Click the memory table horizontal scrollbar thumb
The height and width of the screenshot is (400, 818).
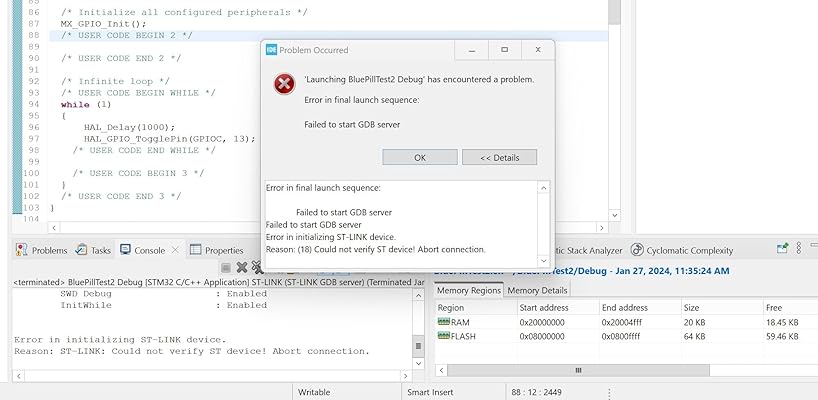578,370
